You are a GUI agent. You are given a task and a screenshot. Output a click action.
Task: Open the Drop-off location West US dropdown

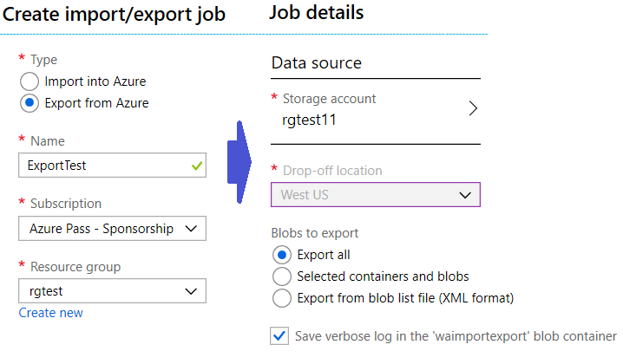(376, 194)
